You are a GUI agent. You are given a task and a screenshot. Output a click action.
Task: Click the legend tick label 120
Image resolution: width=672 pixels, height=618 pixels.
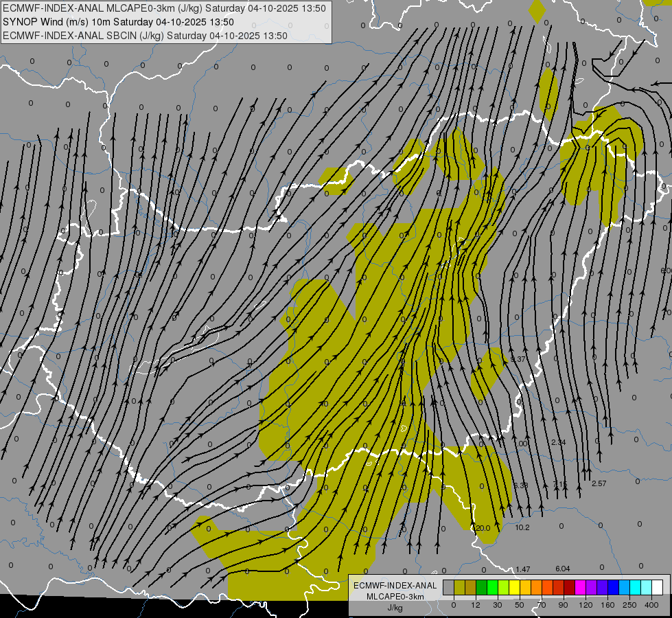coord(586,605)
